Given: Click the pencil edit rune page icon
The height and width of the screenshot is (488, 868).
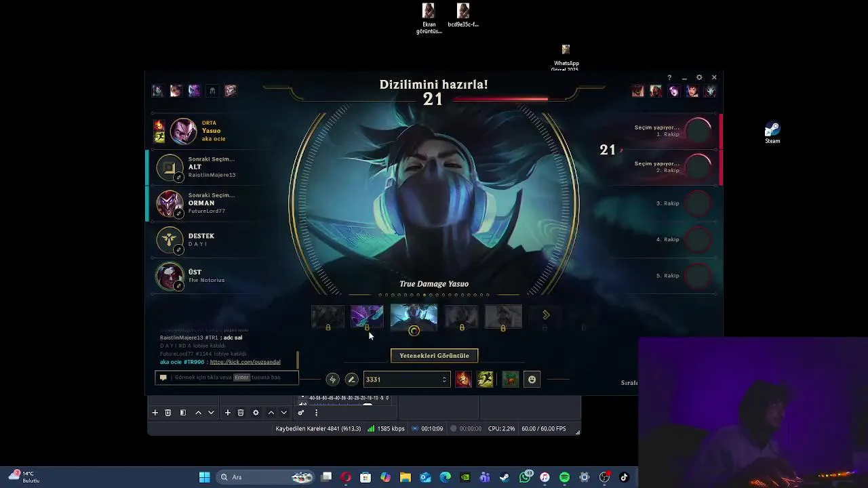Looking at the screenshot, I should [x=351, y=380].
